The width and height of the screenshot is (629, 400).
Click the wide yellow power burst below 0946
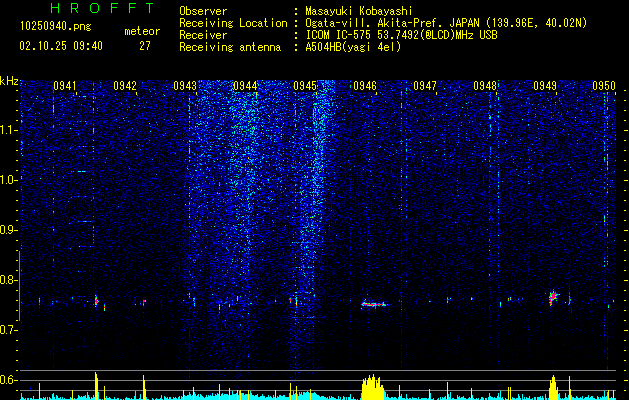(373, 387)
